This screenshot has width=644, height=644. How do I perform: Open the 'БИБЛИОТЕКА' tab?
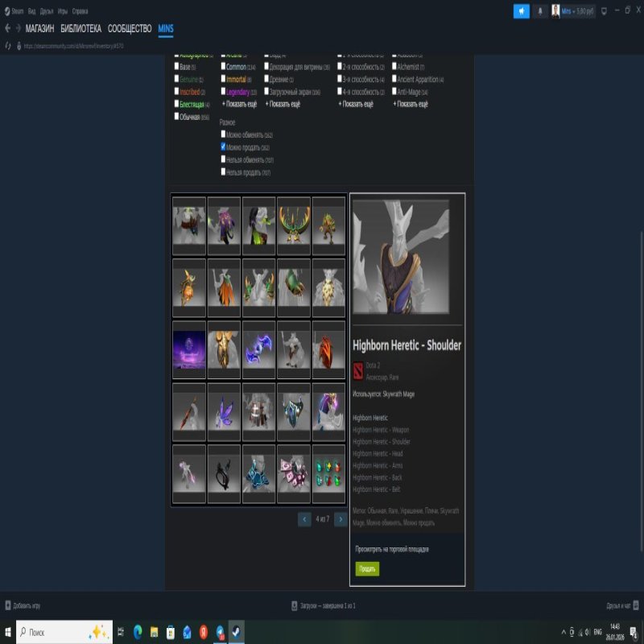[80, 28]
